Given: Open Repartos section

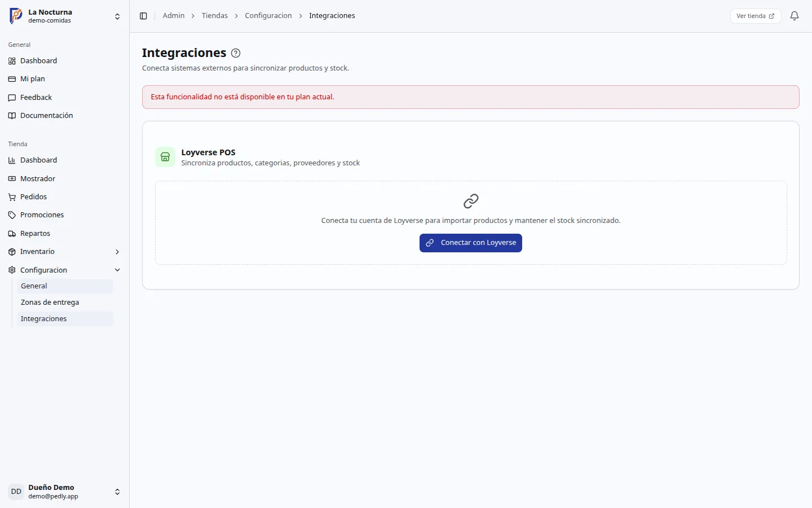Looking at the screenshot, I should (x=65, y=234).
